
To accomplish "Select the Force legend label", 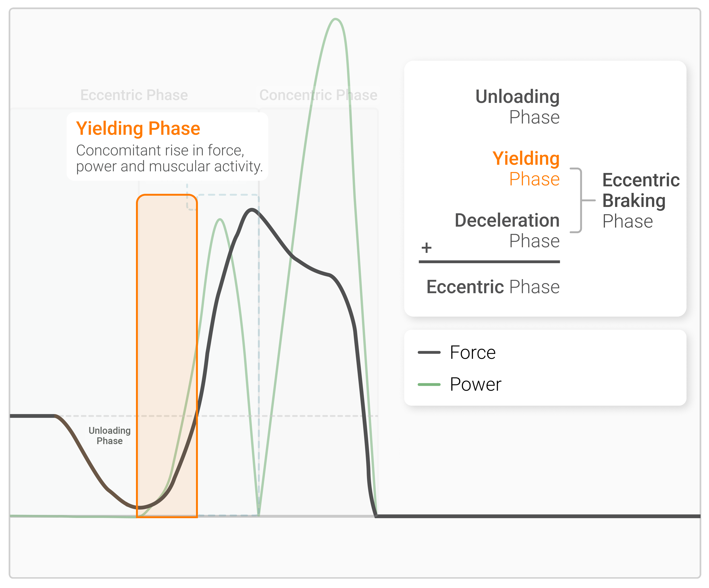I will [x=473, y=352].
